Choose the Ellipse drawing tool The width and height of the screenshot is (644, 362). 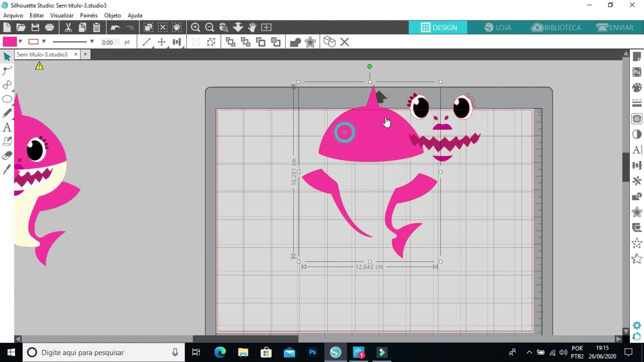[x=7, y=99]
